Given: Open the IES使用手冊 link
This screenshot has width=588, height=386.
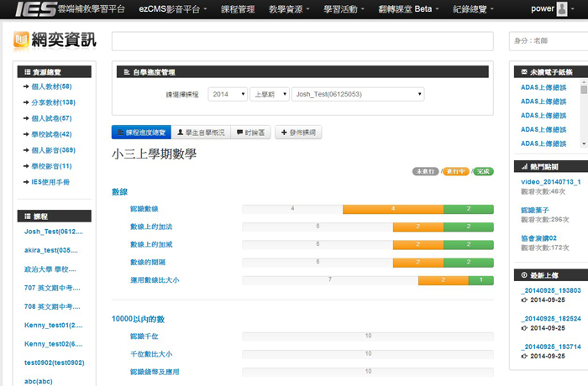Looking at the screenshot, I should point(50,182).
